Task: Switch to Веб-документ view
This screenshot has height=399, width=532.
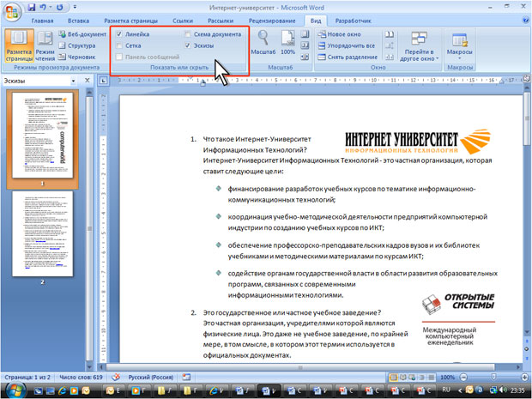Action: 82,34
